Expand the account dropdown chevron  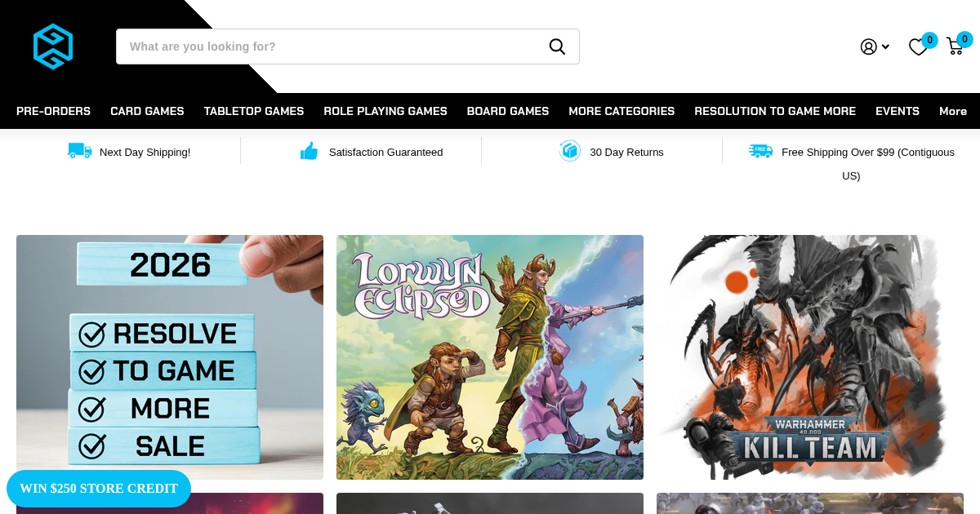[884, 47]
